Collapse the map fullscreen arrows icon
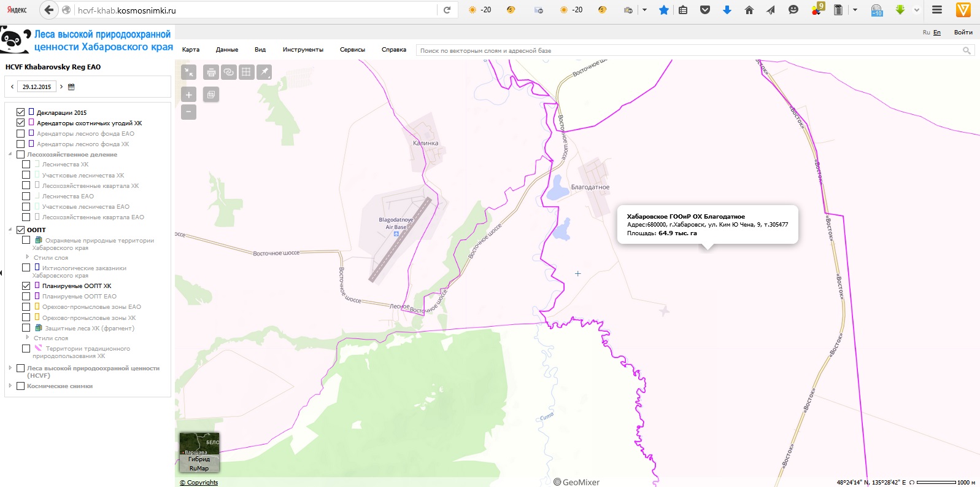980x487 pixels. click(x=189, y=72)
